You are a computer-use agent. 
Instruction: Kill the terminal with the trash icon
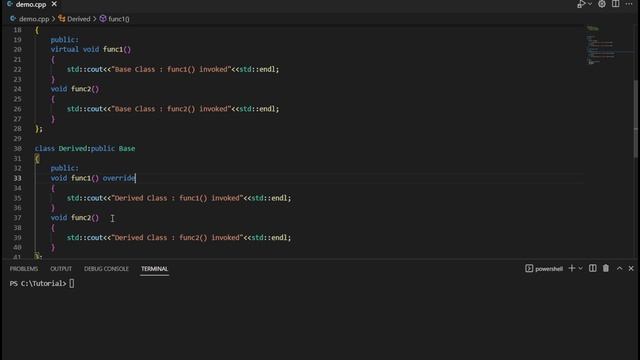tap(606, 268)
